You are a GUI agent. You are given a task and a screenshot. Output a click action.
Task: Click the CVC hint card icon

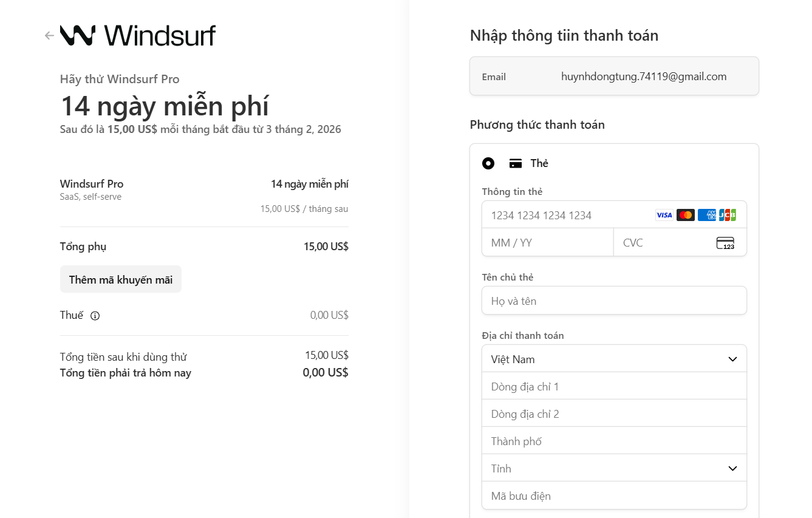(725, 242)
